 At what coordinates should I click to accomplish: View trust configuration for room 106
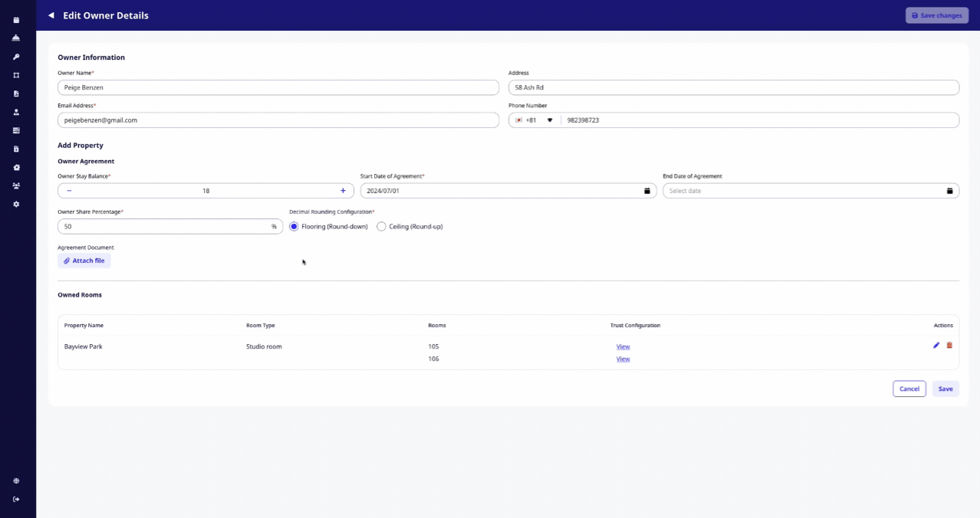[623, 359]
